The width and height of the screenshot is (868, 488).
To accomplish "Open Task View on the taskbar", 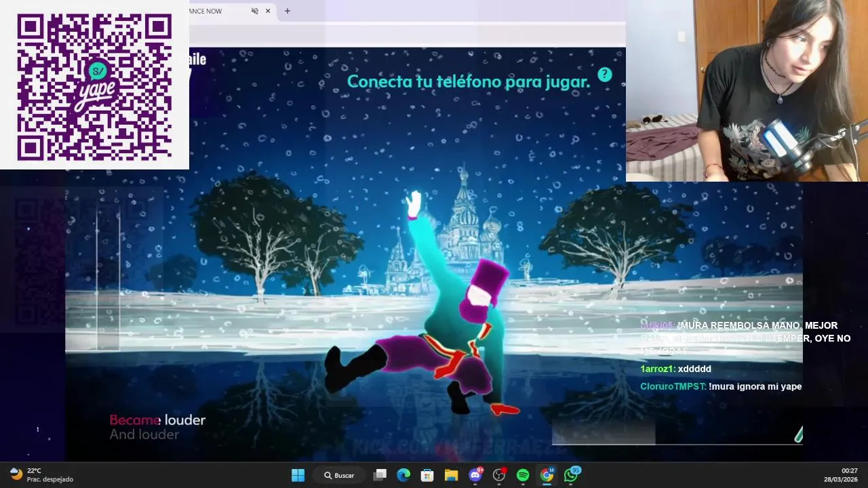I will pyautogui.click(x=380, y=475).
